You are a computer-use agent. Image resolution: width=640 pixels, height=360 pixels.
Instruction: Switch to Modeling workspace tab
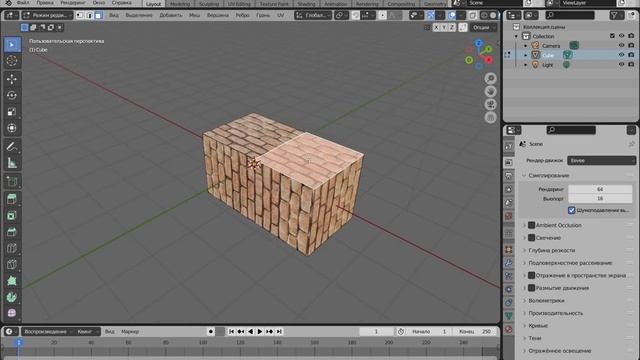[x=180, y=3]
